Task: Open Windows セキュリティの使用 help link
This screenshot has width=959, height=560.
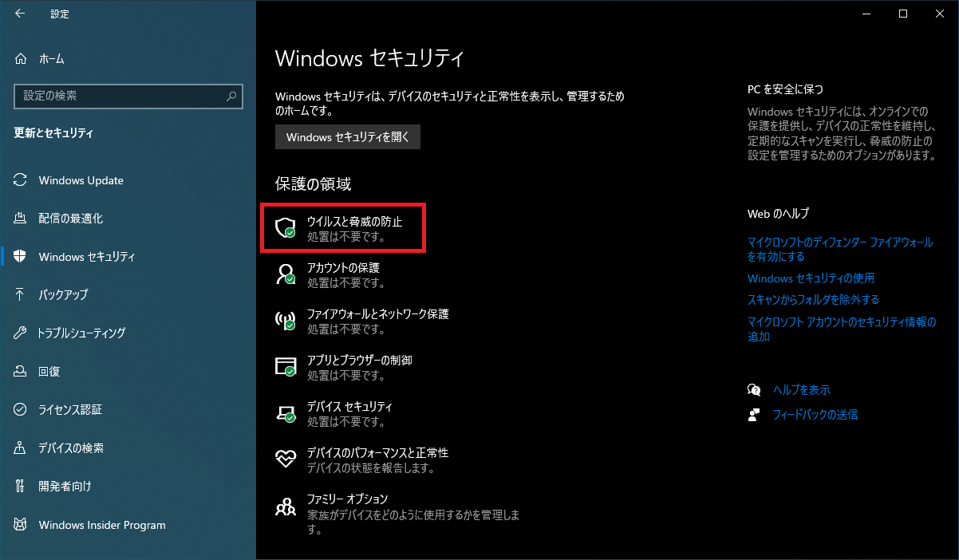Action: [811, 278]
